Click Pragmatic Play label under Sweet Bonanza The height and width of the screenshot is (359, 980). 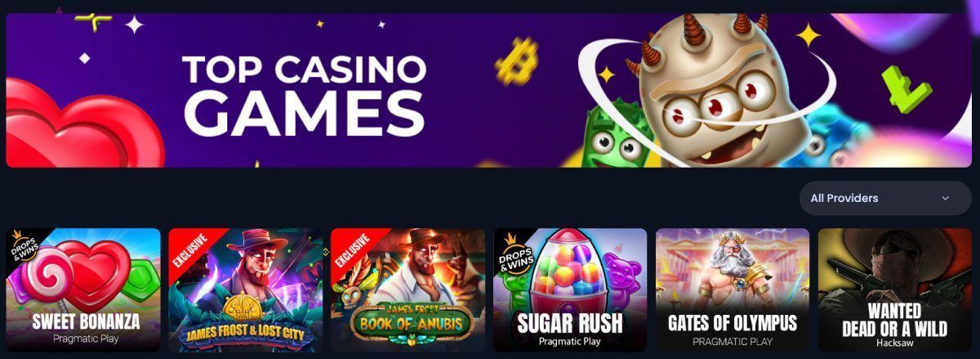(86, 338)
